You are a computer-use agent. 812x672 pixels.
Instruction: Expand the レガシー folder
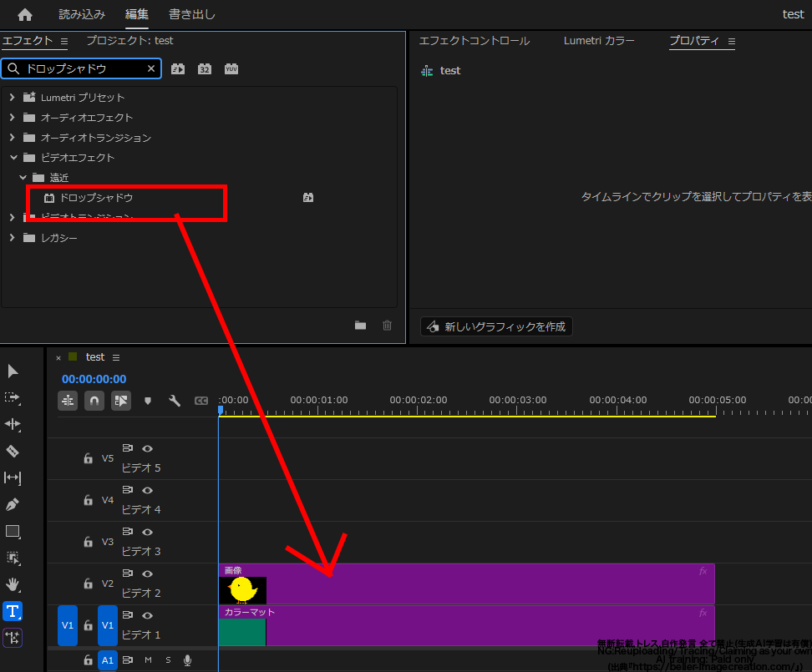[13, 238]
